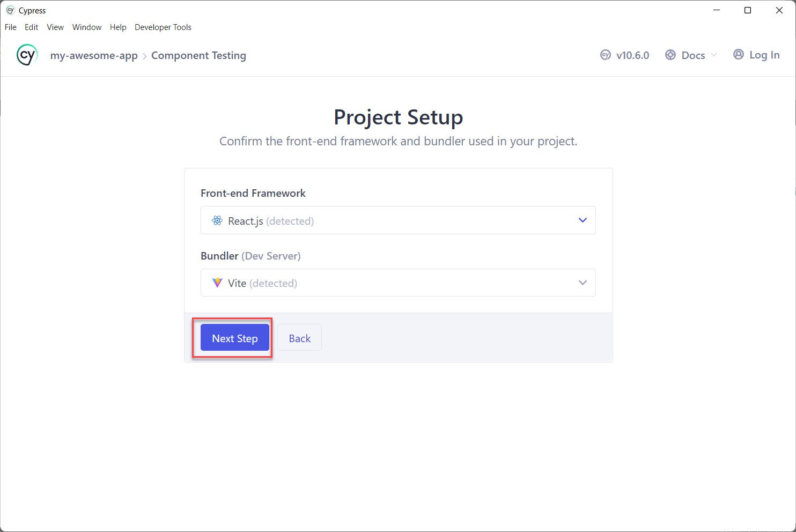Click the Component Testing breadcrumb
Image resolution: width=796 pixels, height=532 pixels.
(198, 55)
